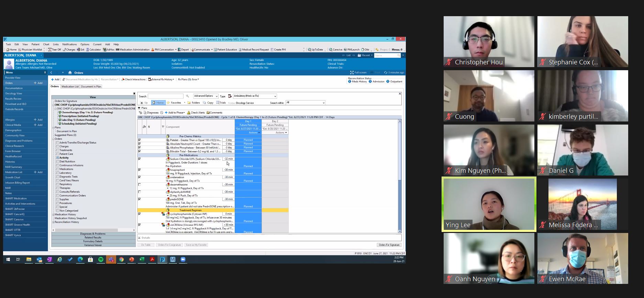644x298 pixels.
Task: Uncheck Platelet pre-chemo metric checkbox
Action: pyautogui.click(x=139, y=140)
